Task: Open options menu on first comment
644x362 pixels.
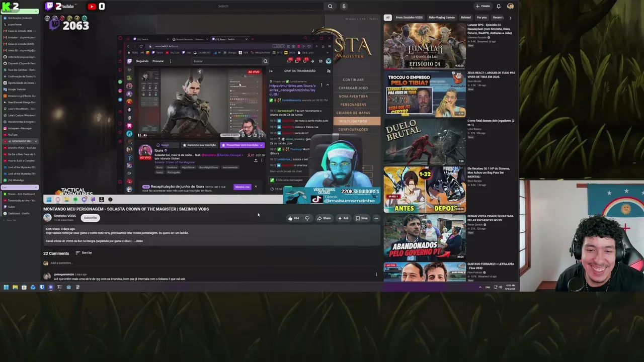Action: point(376,275)
